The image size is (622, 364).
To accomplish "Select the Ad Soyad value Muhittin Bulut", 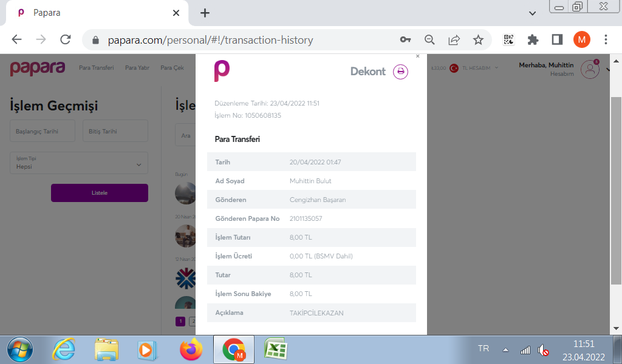I will tap(310, 181).
